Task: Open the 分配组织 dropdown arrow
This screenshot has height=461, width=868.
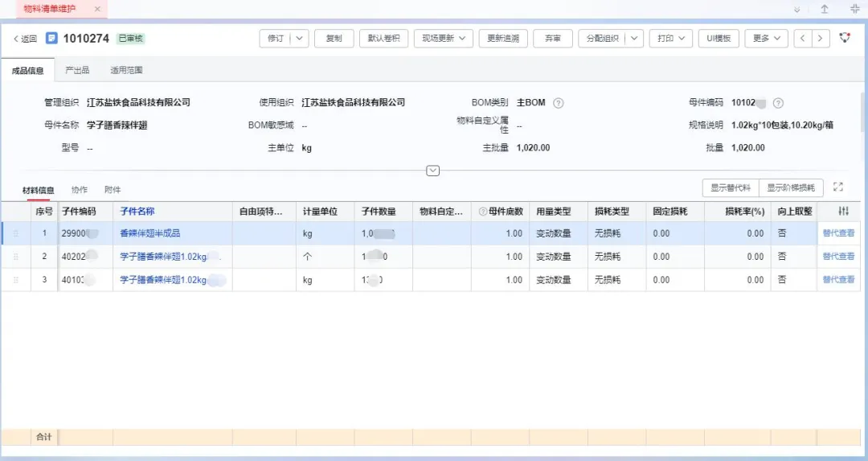Action: 634,39
